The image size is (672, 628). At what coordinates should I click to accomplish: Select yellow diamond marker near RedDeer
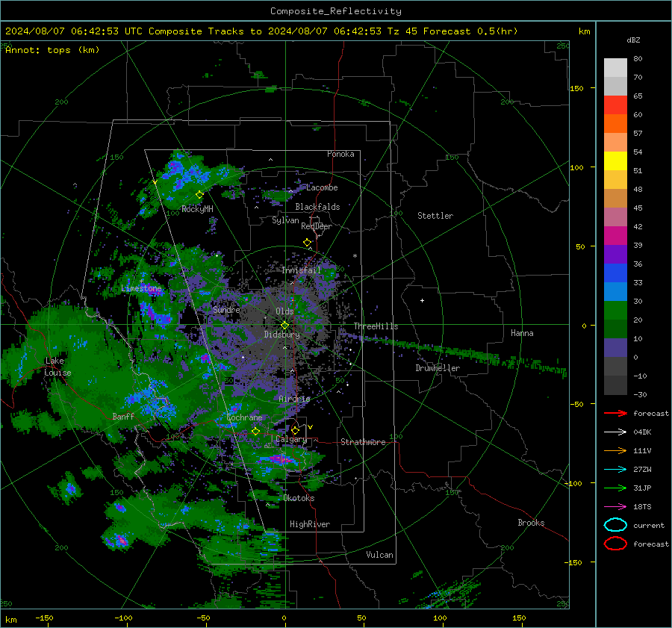(307, 243)
